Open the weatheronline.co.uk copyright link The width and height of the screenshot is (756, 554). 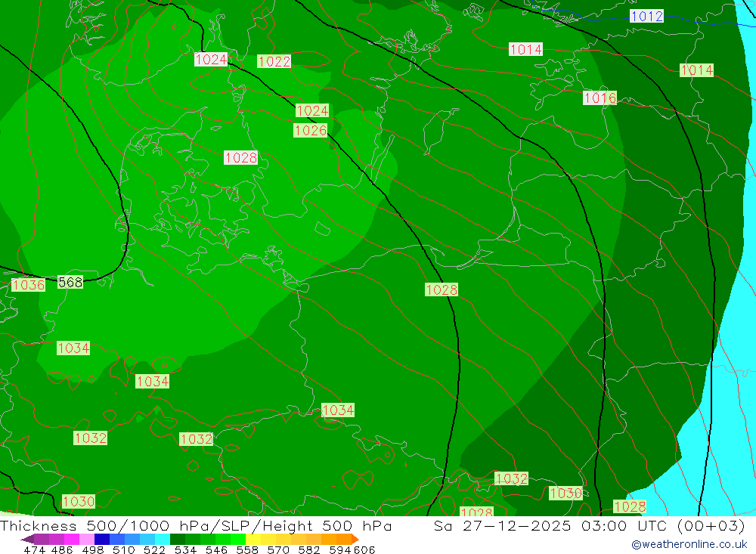point(689,544)
